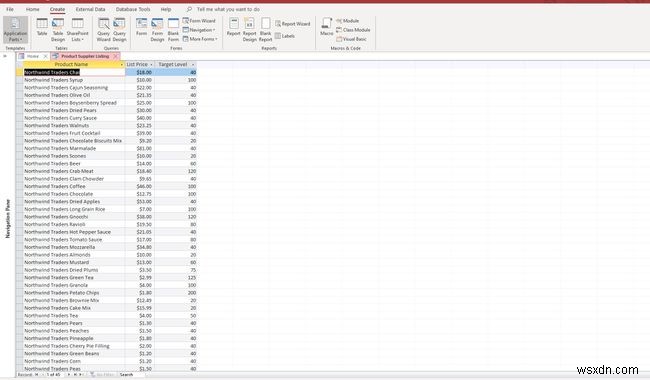Click the Tell me search box

point(228,9)
